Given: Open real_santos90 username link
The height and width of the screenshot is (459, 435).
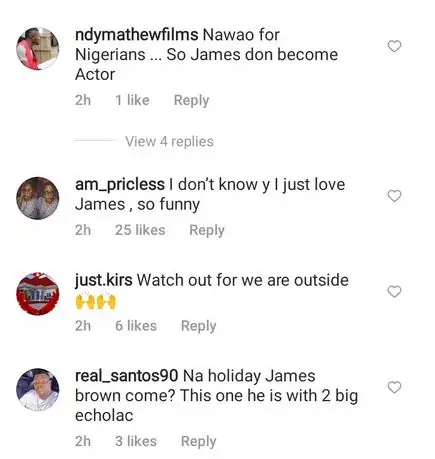Looking at the screenshot, I should click(x=126, y=376).
